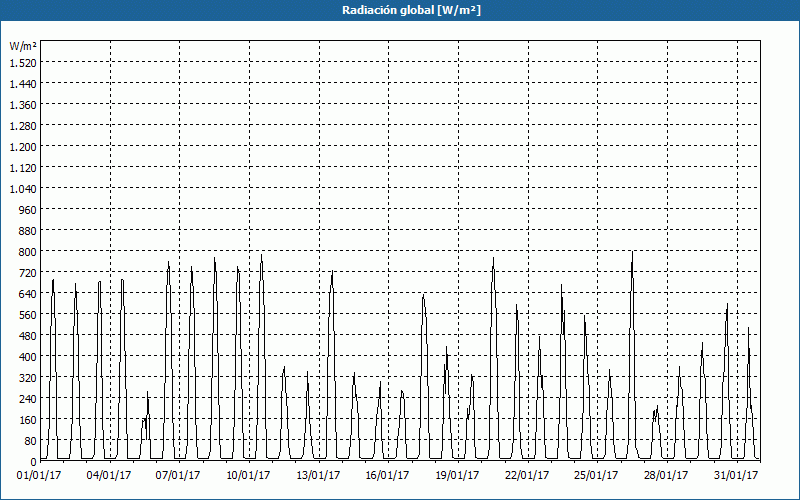Click the 1.520 y-axis value
This screenshot has height=500, width=800.
click(23, 63)
